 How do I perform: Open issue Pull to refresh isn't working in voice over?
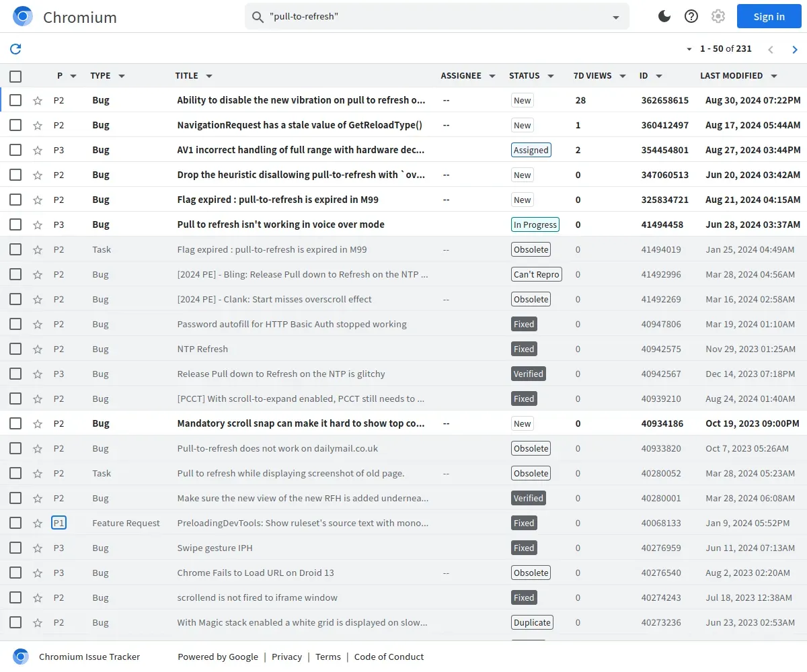281,224
